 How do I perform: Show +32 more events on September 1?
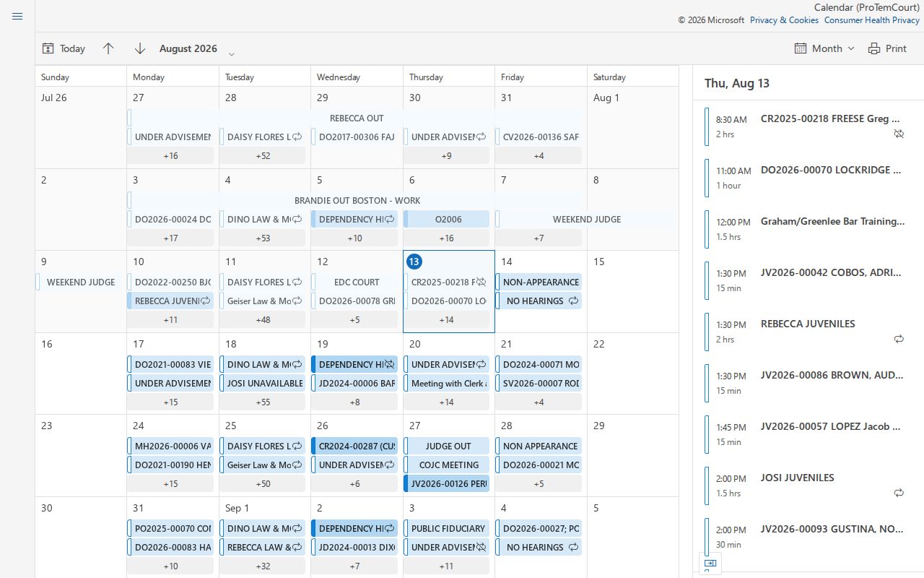coord(263,566)
